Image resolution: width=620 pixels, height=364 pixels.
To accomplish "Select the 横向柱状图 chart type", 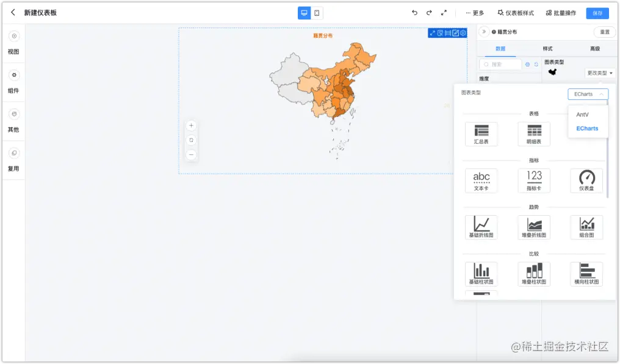I will click(x=586, y=274).
